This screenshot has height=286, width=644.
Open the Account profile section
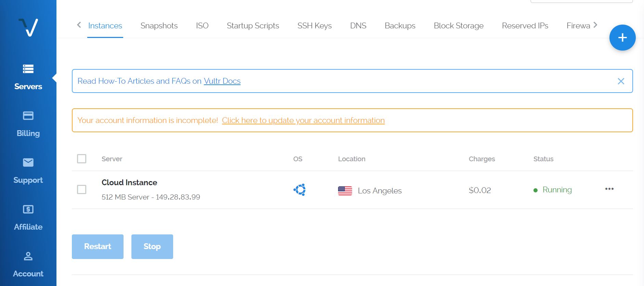coord(28,264)
